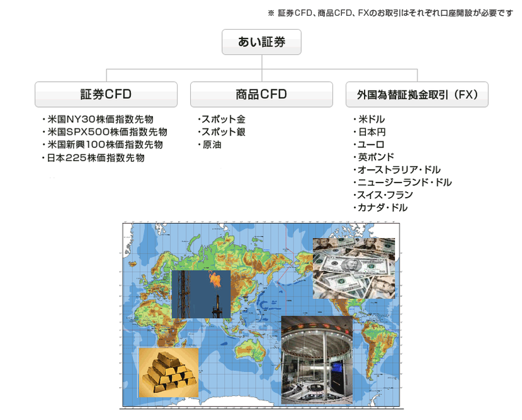This screenshot has width=522, height=420.
Task: Click スイス・フラン list item
Action: coord(383,195)
